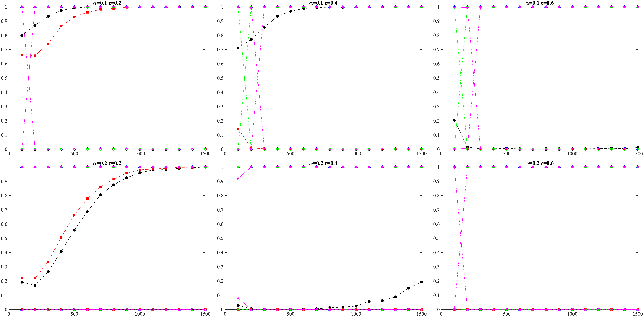Click magenta star near 0.92 in α=0.2 c=0.4 plot
Screen dimensions: 644x316
pos(238,178)
